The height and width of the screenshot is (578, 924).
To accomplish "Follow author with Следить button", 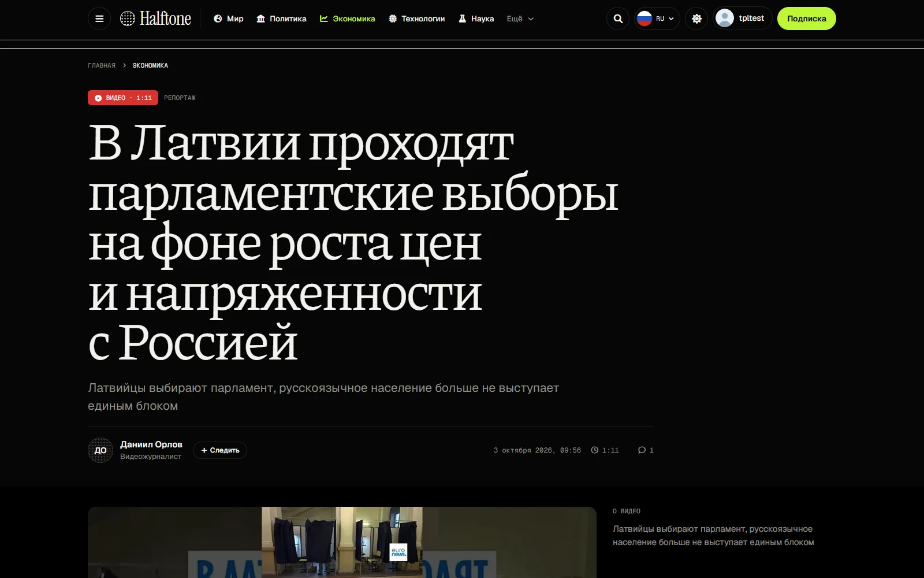I will (x=220, y=450).
